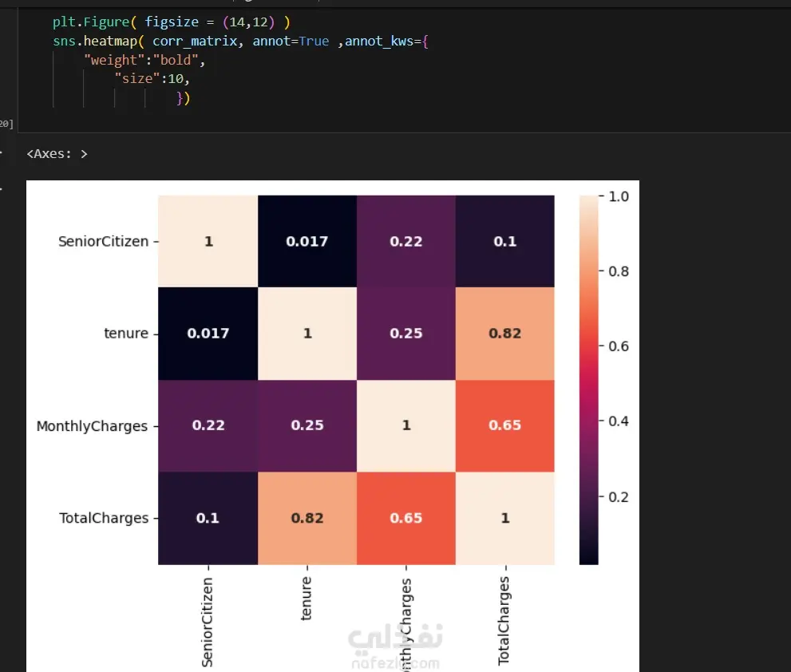Click heatmap cell MonthlyCharges row, tenure column
Viewport: 791px width, 672px height.
(x=307, y=426)
